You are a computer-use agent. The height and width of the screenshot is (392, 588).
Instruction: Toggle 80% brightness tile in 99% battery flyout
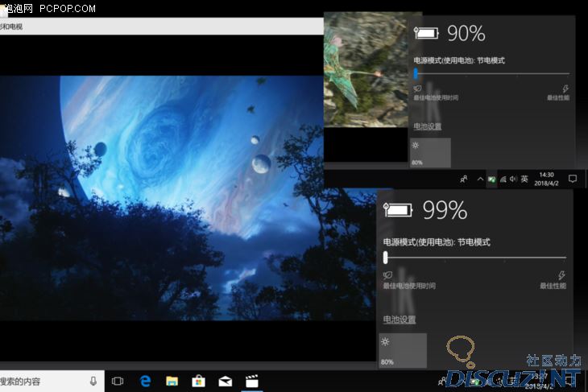402,353
